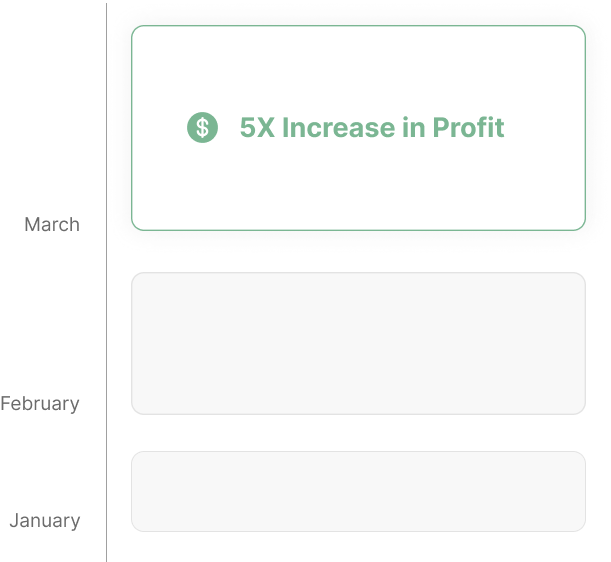Image resolution: width=611 pixels, height=562 pixels.
Task: Click the January month label
Action: point(45,521)
